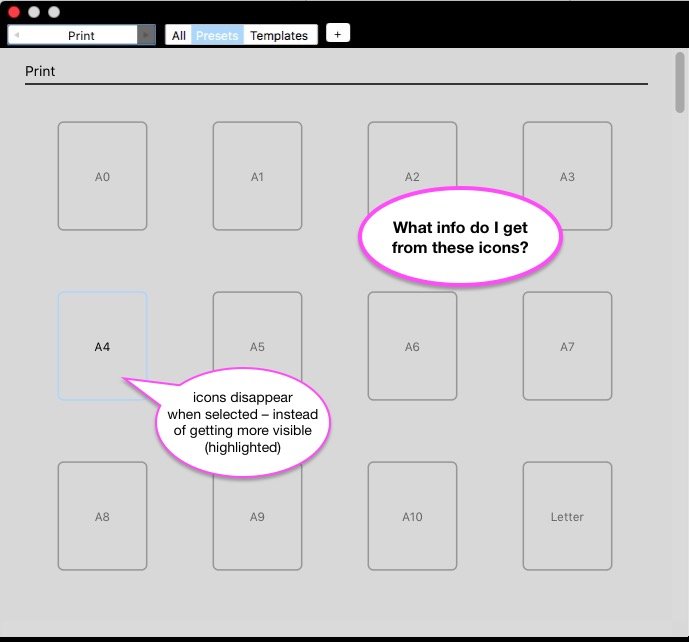Select the Letter paper preset
689x642 pixels.
[567, 516]
